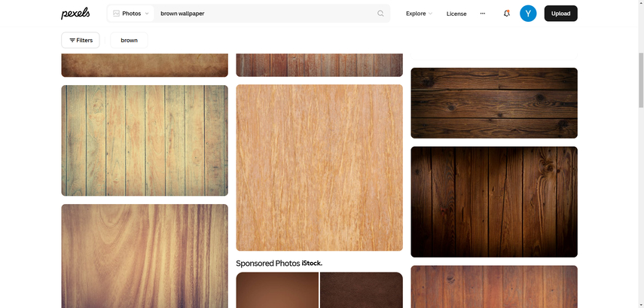Click the Upload button
This screenshot has height=308, width=644.
560,14
